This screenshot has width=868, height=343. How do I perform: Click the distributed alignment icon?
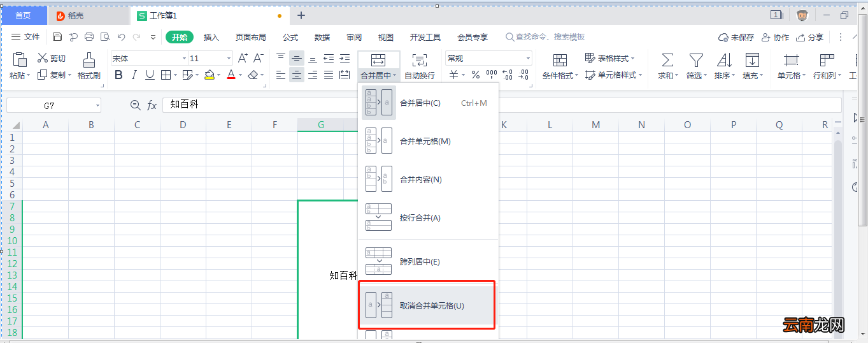point(345,75)
